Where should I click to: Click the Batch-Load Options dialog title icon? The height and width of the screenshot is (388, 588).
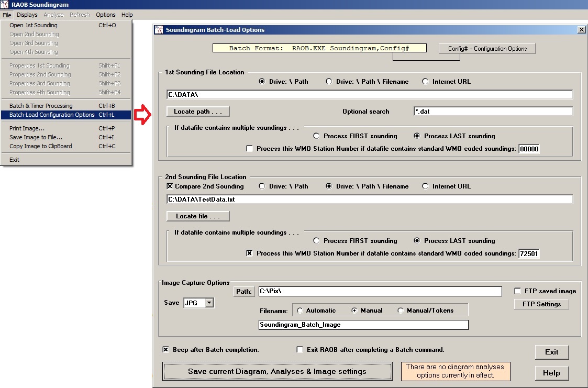tap(159, 30)
